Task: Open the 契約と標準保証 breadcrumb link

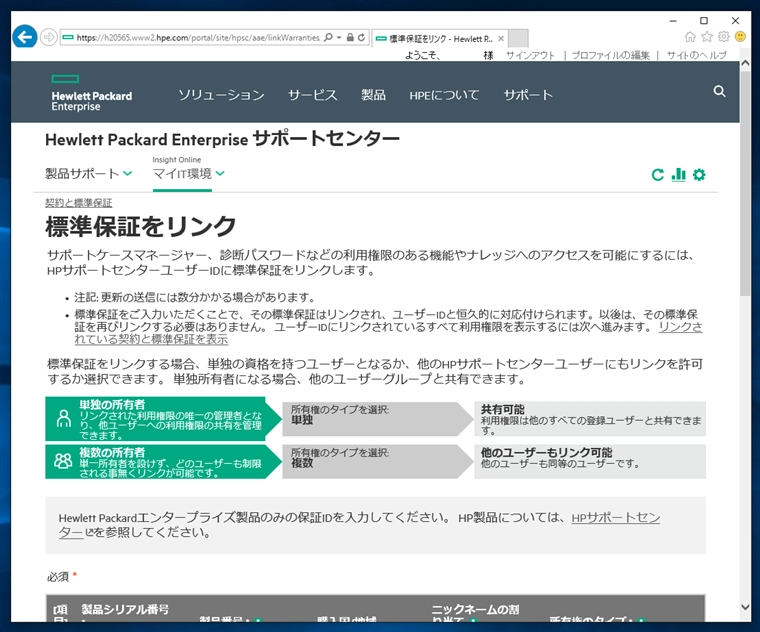Action: pos(79,203)
